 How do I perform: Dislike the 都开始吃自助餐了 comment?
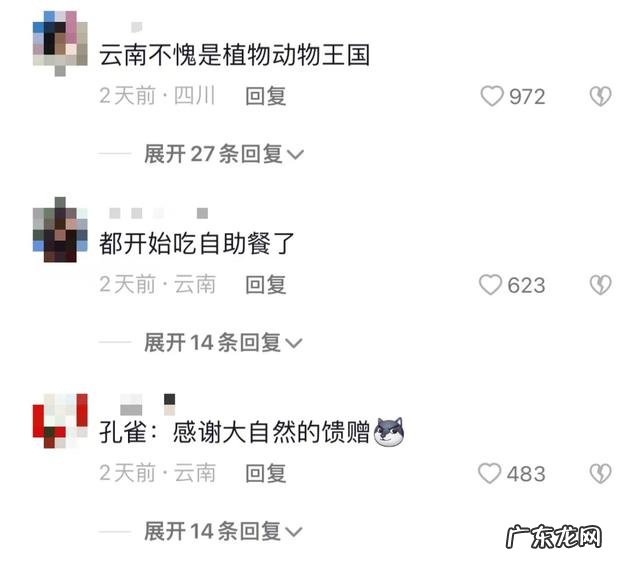click(x=600, y=285)
